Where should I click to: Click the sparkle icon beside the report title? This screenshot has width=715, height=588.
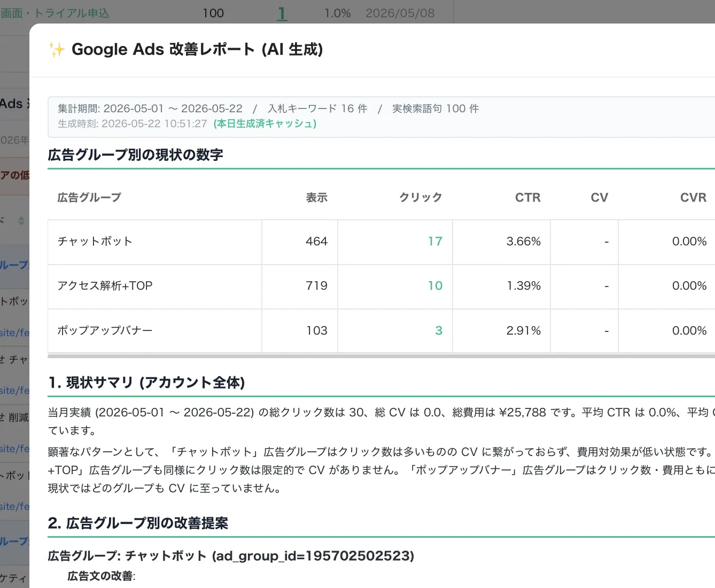(57, 50)
